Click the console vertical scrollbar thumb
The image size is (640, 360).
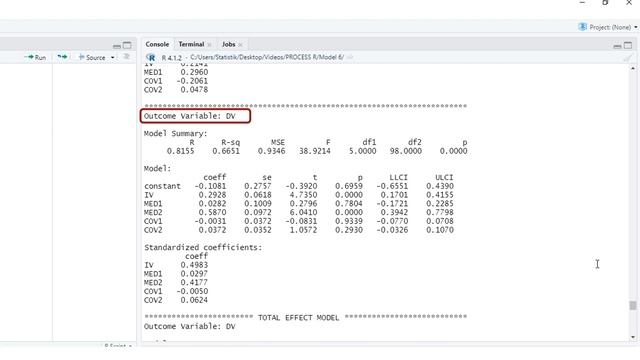[x=633, y=305]
